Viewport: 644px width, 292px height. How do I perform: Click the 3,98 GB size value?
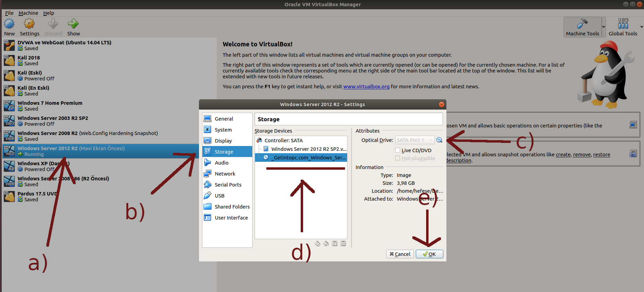tap(406, 183)
